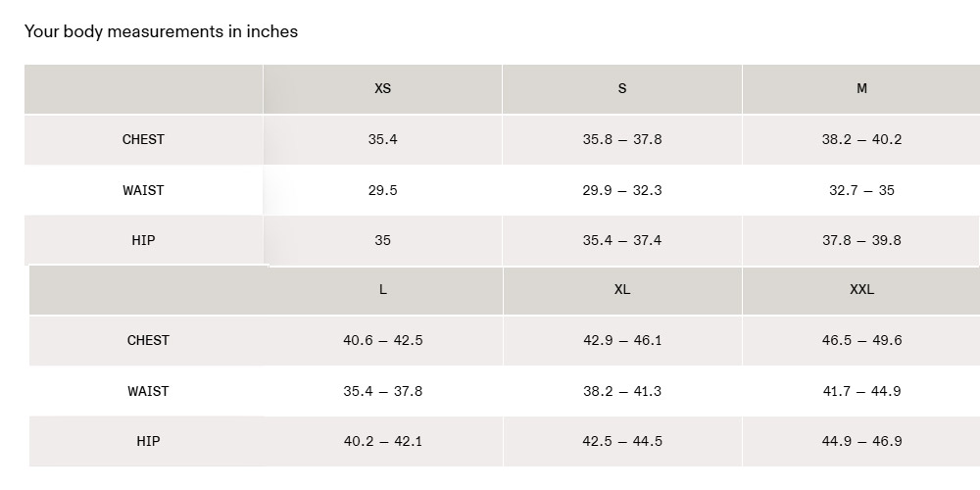
Task: Click the XXL chest range 46.5 – 49.6
Action: (861, 340)
